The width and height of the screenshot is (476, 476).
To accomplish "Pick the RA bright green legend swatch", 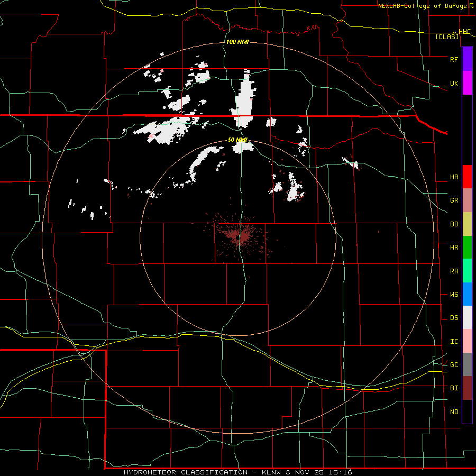I will [x=467, y=271].
